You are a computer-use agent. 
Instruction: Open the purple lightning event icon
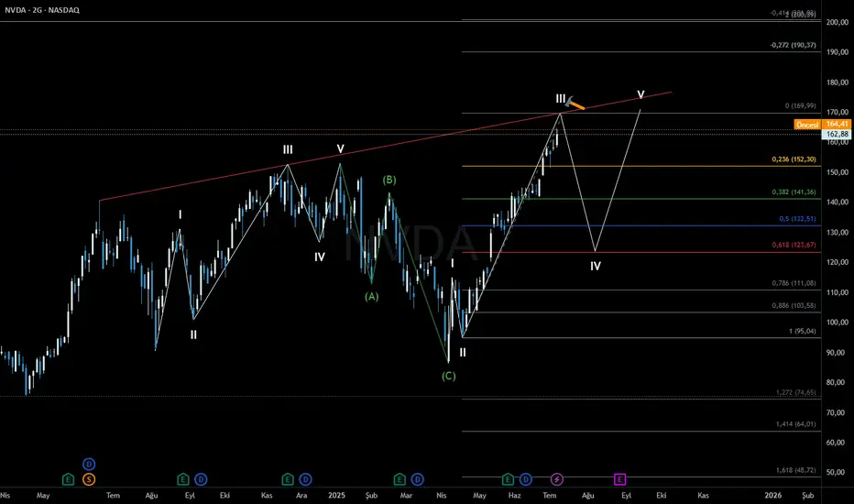[556, 479]
